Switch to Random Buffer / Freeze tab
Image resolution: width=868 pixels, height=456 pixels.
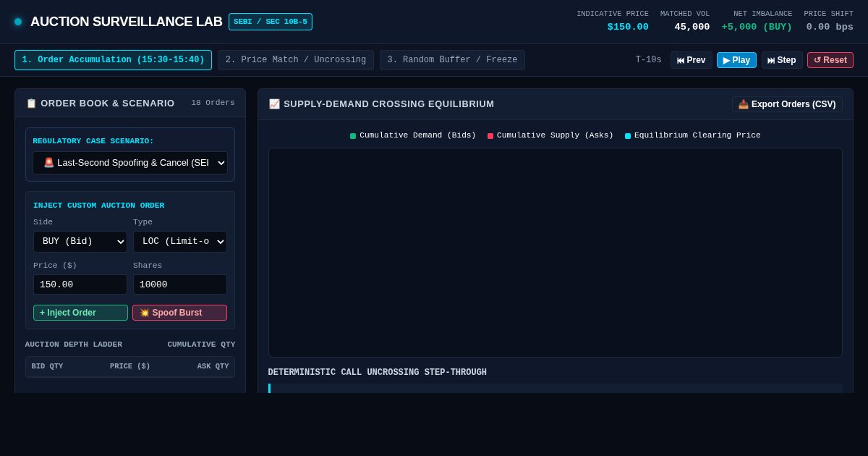point(452,60)
